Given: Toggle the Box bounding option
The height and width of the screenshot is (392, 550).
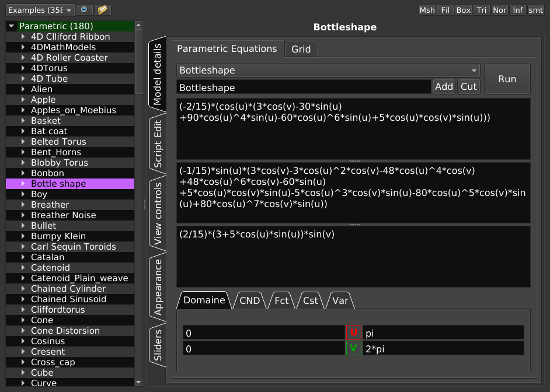Looking at the screenshot, I should coord(463,10).
